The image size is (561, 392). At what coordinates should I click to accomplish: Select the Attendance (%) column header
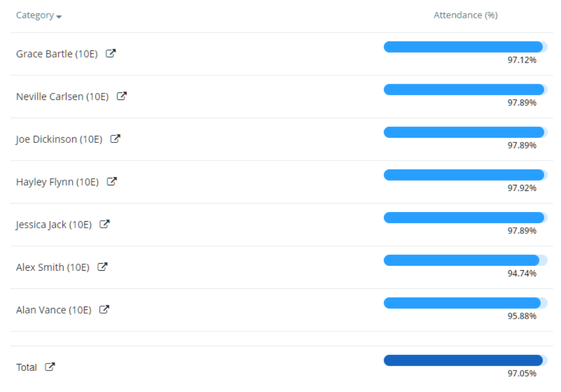[465, 15]
